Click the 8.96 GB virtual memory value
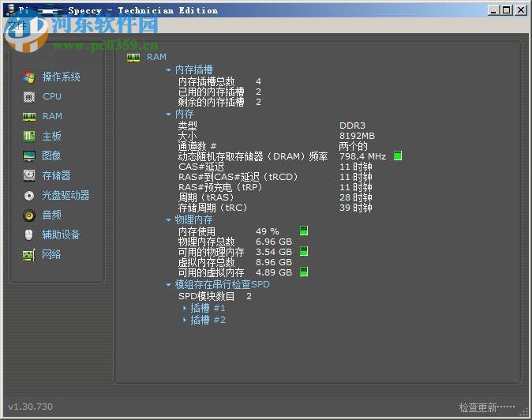 pyautogui.click(x=274, y=262)
